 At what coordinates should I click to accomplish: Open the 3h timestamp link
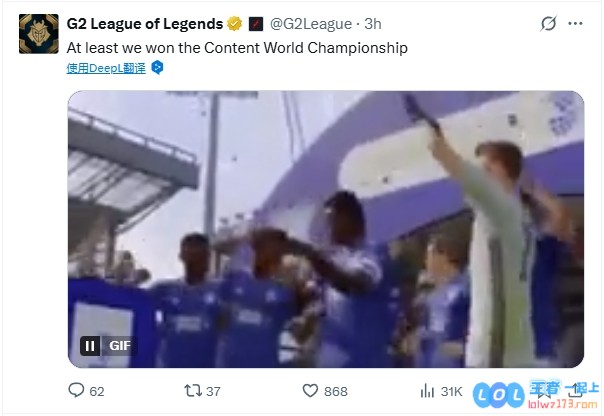(x=372, y=24)
